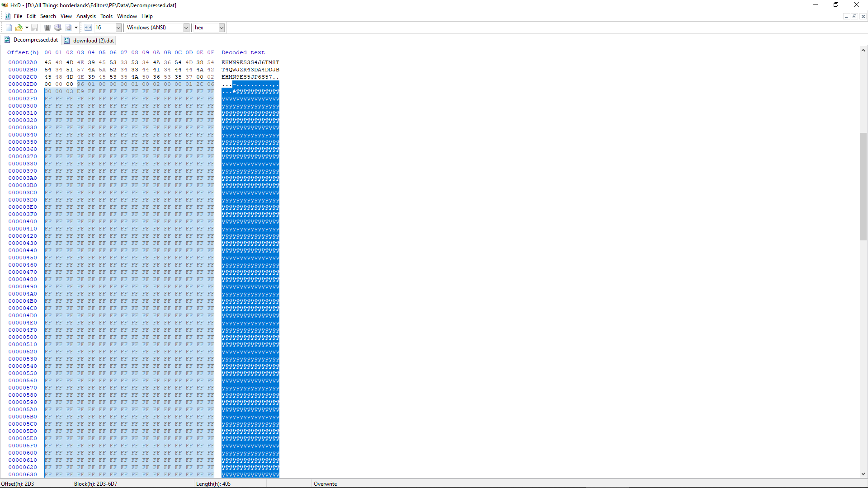Click hex byte 45 in row 000002A0

[48, 62]
